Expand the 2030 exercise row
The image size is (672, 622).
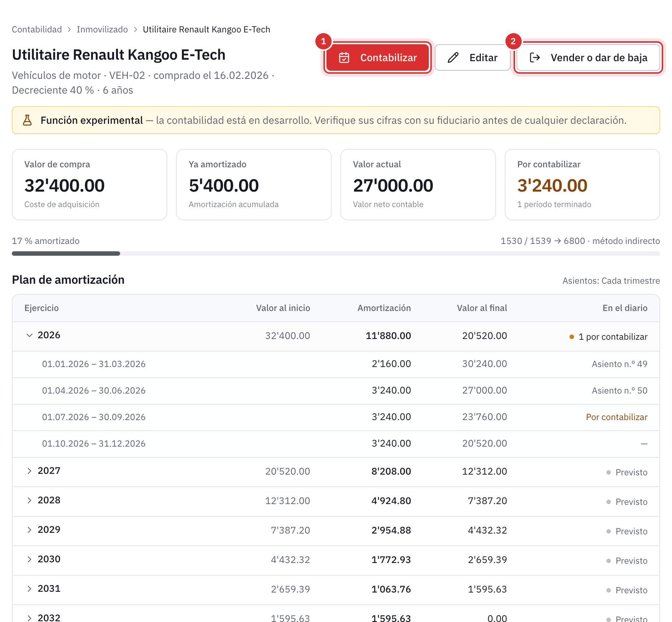[29, 559]
